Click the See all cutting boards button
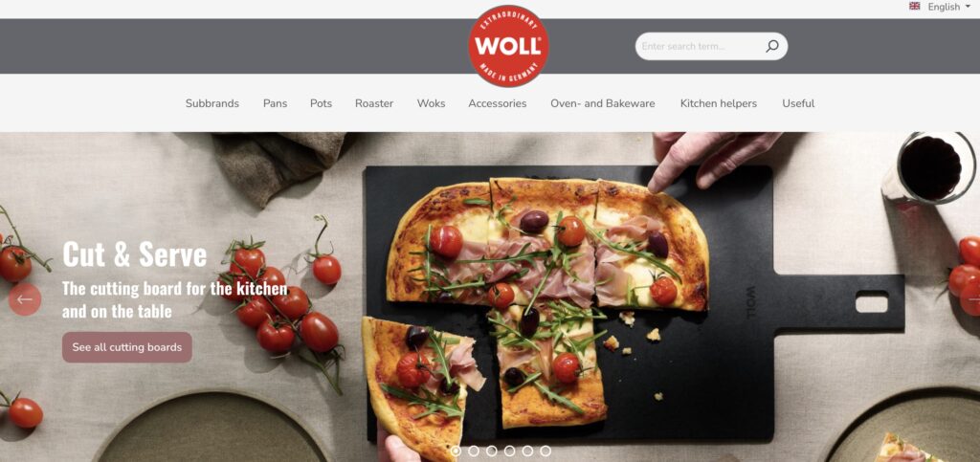 pos(127,347)
